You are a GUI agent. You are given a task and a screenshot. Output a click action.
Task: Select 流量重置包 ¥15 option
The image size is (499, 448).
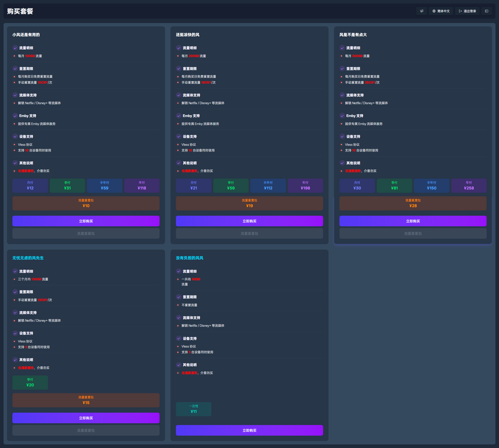pos(86,400)
